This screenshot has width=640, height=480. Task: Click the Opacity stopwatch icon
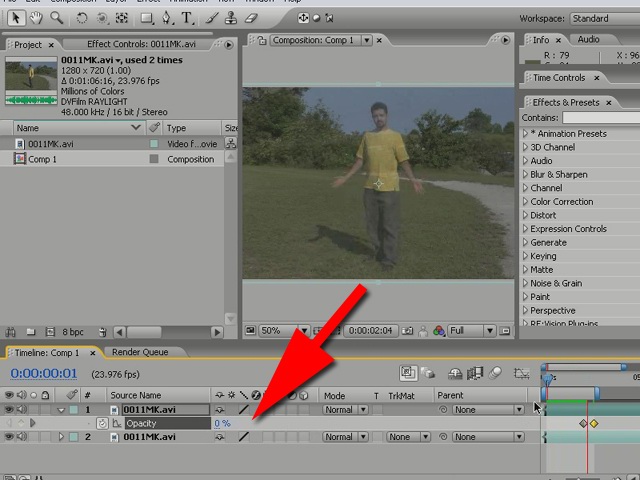[102, 424]
